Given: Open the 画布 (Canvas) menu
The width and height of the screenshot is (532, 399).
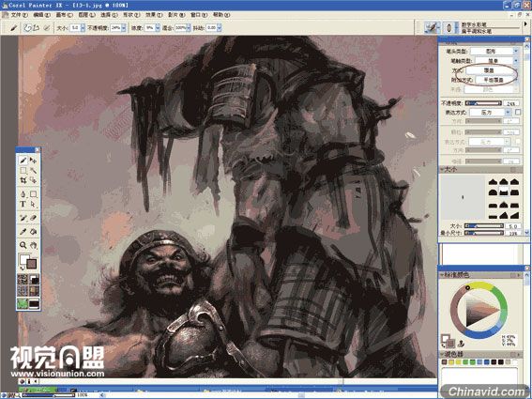Looking at the screenshot, I should click(64, 15).
